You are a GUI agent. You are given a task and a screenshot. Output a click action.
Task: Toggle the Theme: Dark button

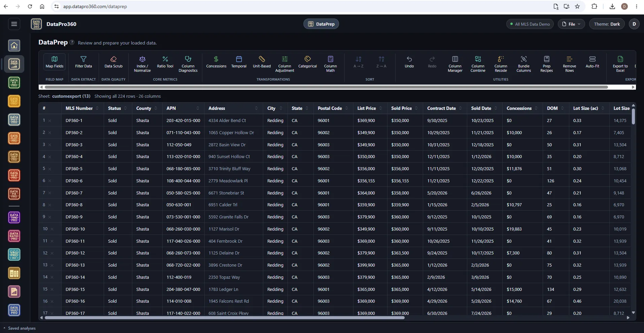(x=607, y=24)
